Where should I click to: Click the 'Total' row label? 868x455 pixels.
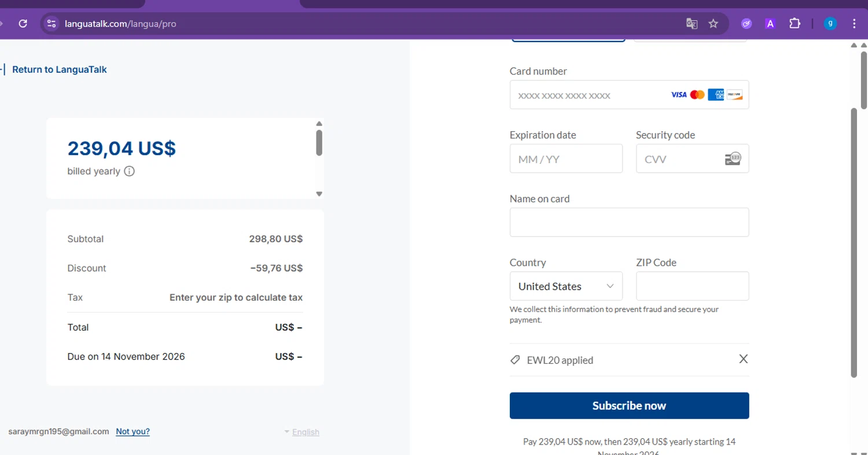[x=78, y=327]
